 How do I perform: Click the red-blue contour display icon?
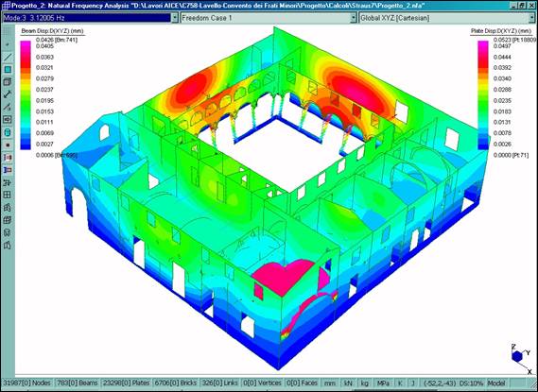pyautogui.click(x=8, y=158)
